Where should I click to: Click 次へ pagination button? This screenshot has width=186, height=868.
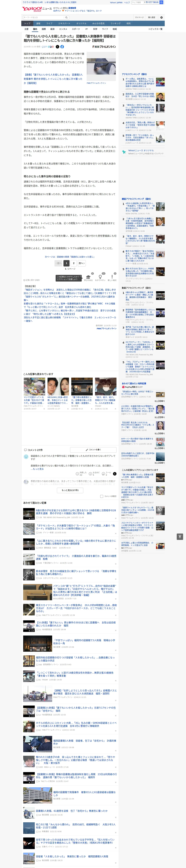(81, 263)
